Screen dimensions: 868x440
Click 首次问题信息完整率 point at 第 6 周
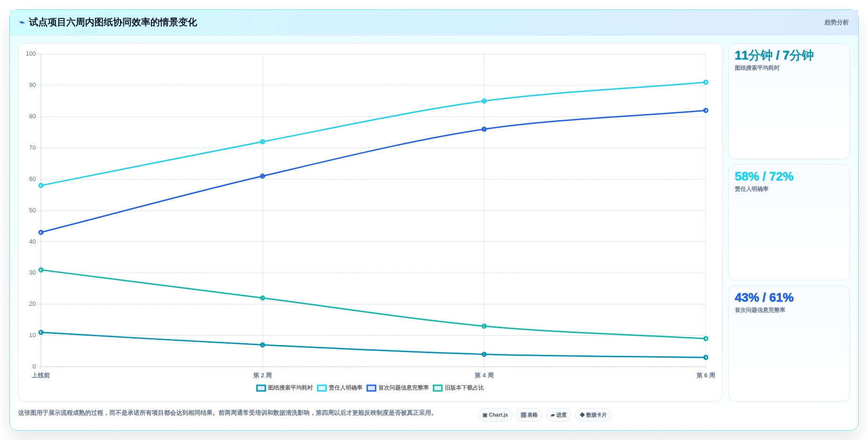(x=706, y=110)
